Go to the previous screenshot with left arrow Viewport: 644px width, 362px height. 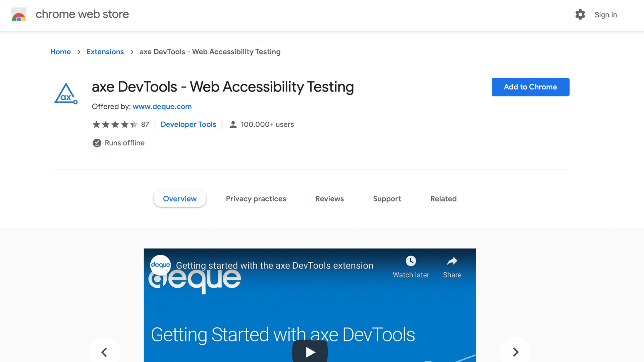pyautogui.click(x=104, y=352)
